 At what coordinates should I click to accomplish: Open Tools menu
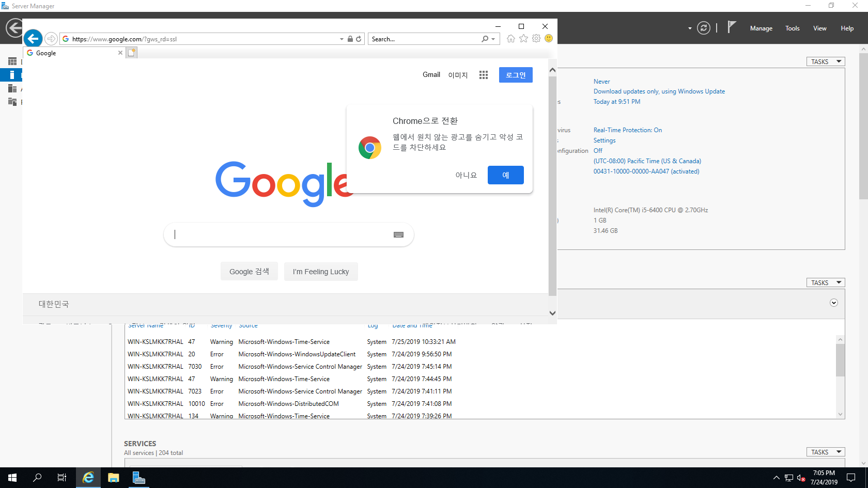pos(793,28)
